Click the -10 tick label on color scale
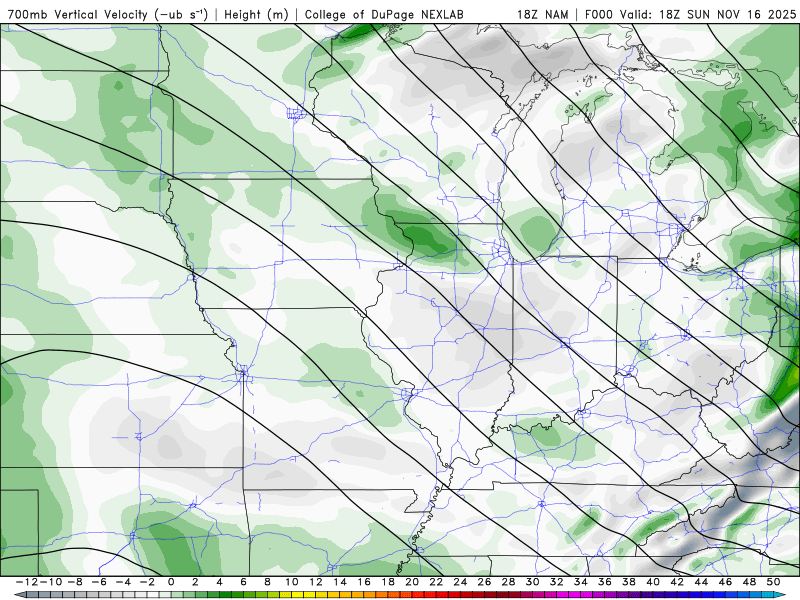The width and height of the screenshot is (800, 600). [50, 582]
